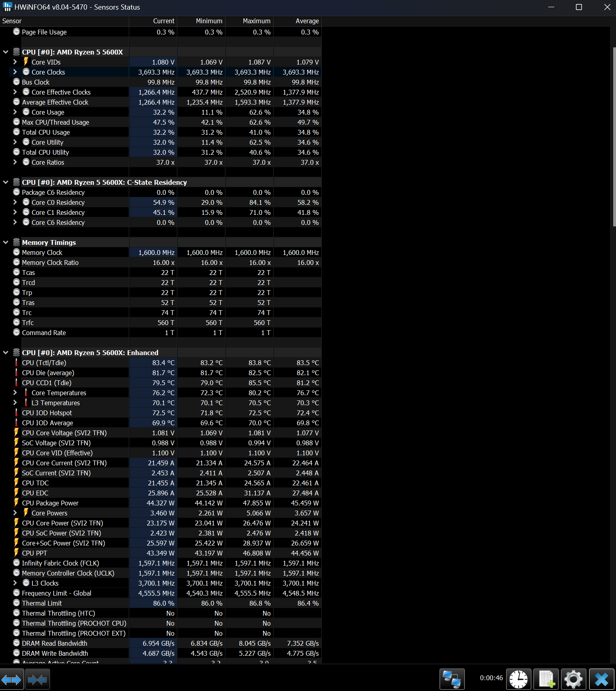
Task: Click the Maximum column header
Action: (x=249, y=21)
